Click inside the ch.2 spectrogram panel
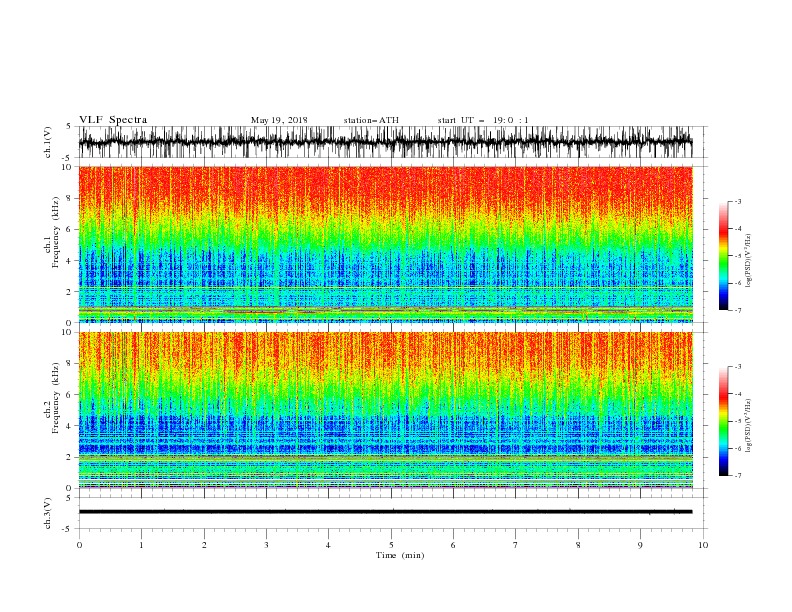The image size is (792, 612). [x=385, y=410]
